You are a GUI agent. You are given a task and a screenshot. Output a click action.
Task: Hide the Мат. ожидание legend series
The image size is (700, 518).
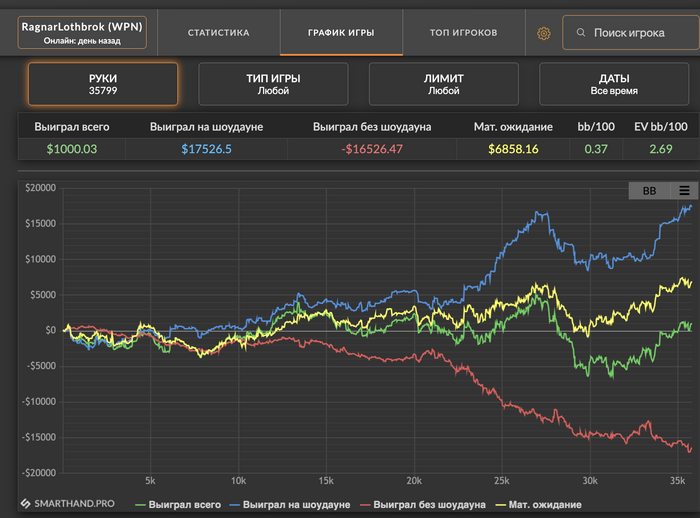(541, 504)
